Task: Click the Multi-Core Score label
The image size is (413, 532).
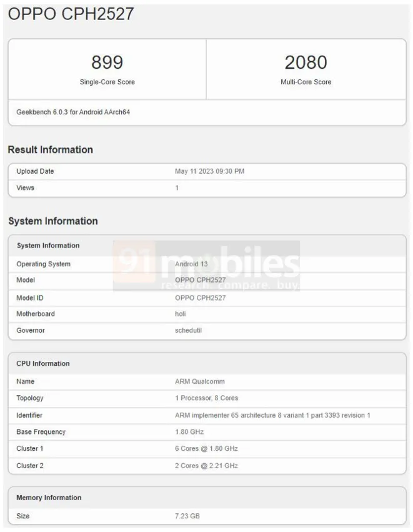Action: (306, 82)
